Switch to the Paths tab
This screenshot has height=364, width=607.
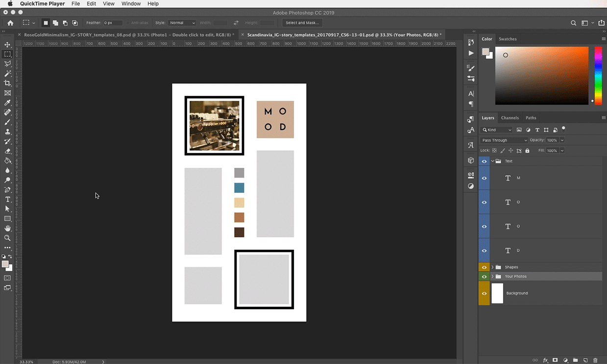[531, 118]
